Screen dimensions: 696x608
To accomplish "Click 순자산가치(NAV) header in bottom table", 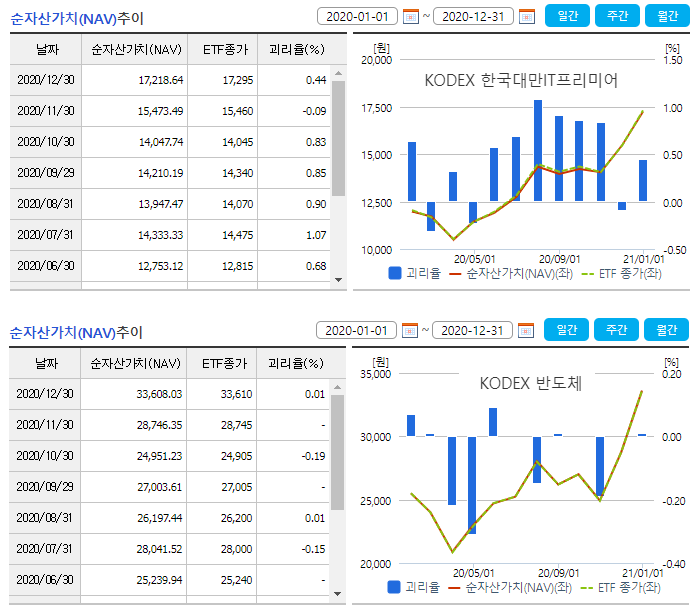I will [x=134, y=363].
